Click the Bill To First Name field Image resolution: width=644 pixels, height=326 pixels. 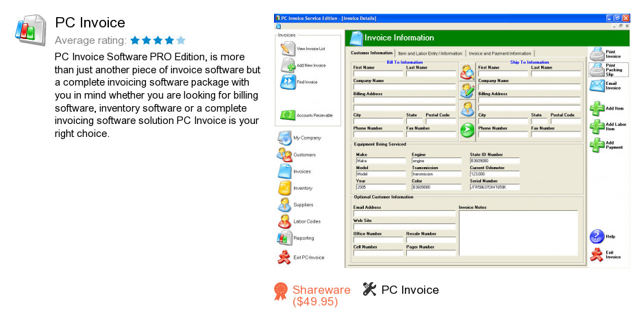tap(378, 74)
